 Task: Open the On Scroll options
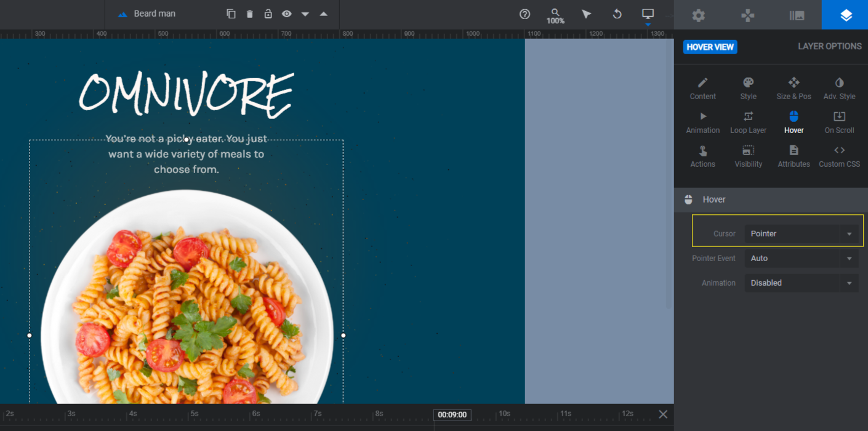(x=839, y=123)
